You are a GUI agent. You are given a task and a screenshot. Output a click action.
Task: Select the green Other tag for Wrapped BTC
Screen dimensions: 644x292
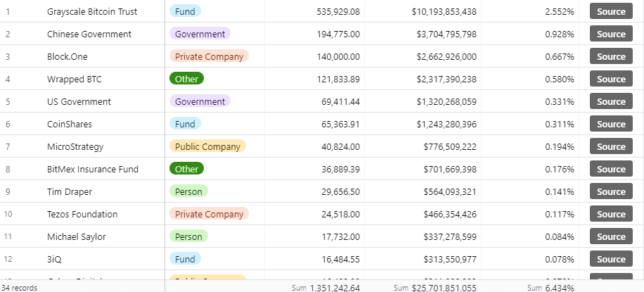[186, 79]
